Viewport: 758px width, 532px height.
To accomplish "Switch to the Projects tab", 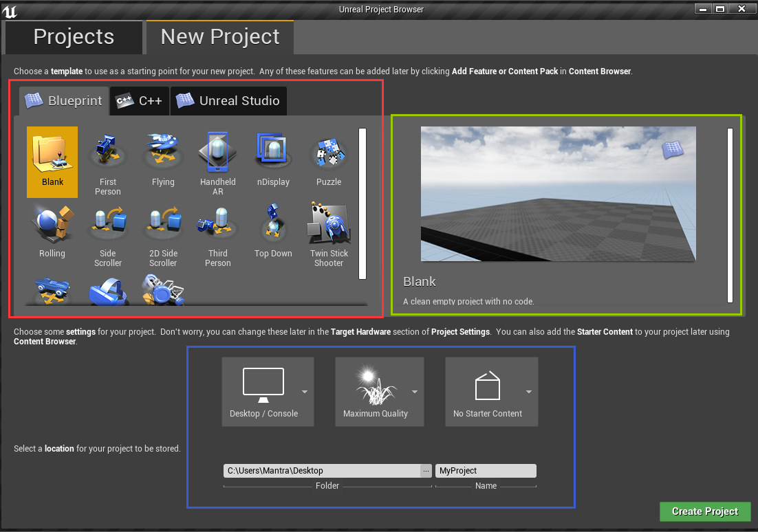I will pyautogui.click(x=74, y=37).
